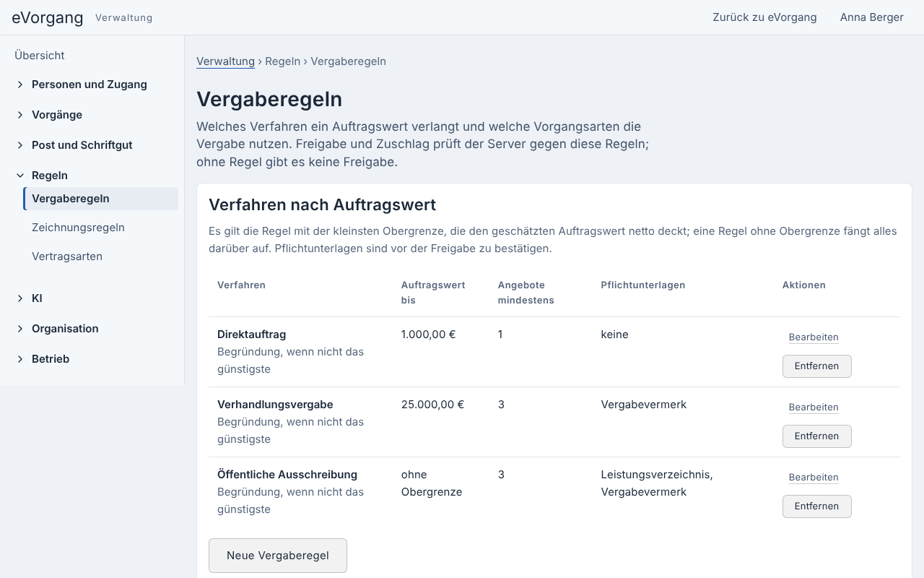Edit the Direktauftrag rule
The height and width of the screenshot is (578, 924).
814,337
